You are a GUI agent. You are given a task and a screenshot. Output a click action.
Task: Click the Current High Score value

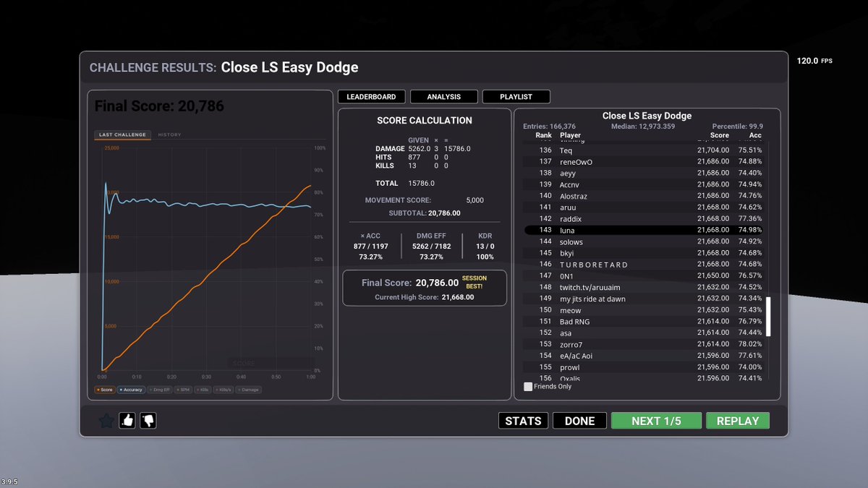click(456, 297)
